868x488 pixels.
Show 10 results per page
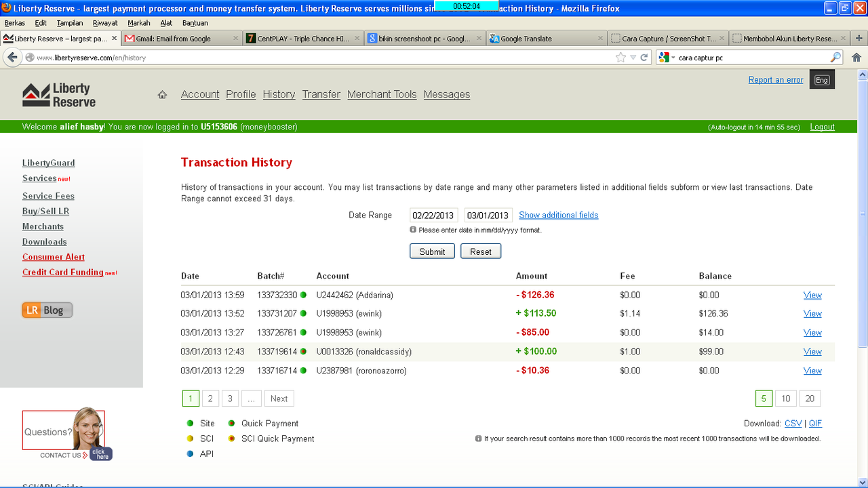pyautogui.click(x=785, y=399)
